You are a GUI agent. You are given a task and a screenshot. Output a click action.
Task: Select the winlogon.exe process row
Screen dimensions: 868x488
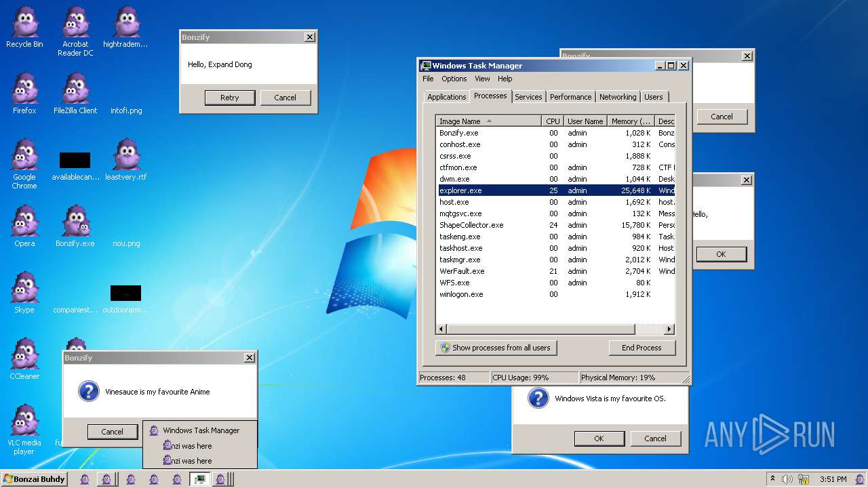tap(555, 294)
